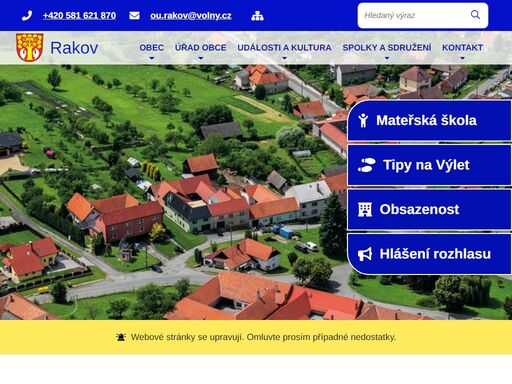Image resolution: width=512 pixels, height=384 pixels.
Task: Expand the SPOLKY A SDRUŽENÍ arrow
Action: coord(387,58)
